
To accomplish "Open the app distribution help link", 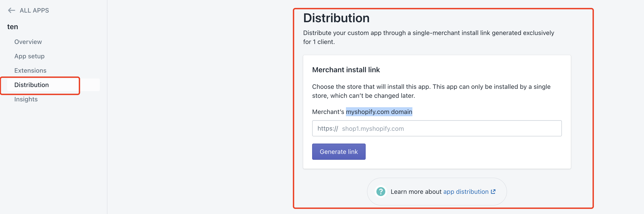I will pyautogui.click(x=466, y=192).
